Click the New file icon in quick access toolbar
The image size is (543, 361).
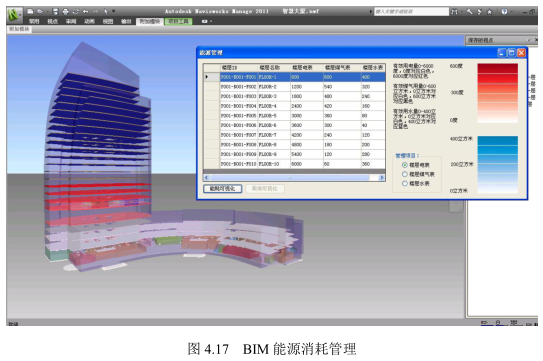coord(30,11)
